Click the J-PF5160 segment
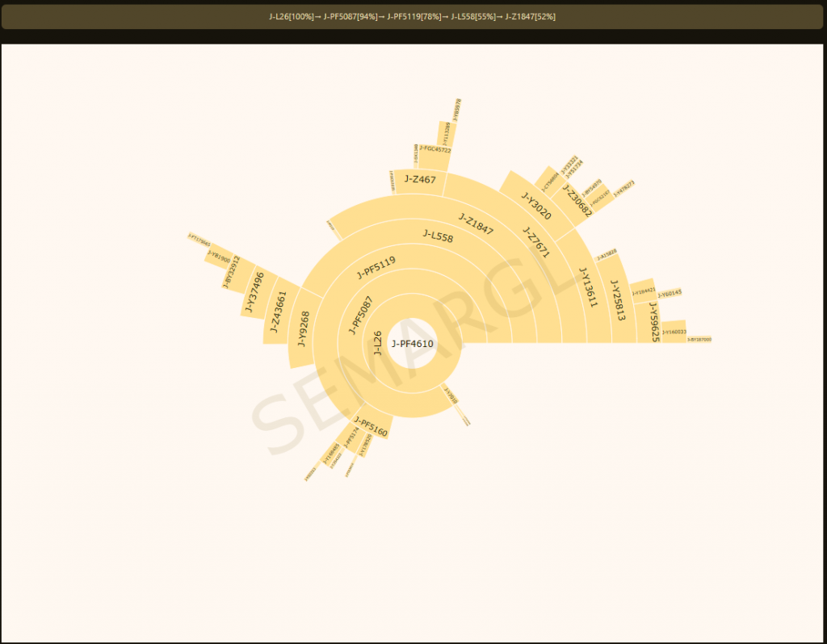 (371, 427)
